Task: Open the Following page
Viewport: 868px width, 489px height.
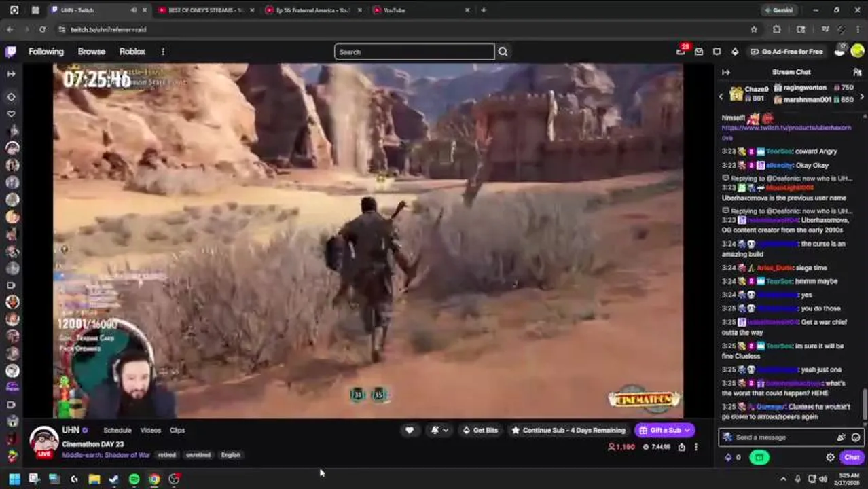Action: coord(46,52)
